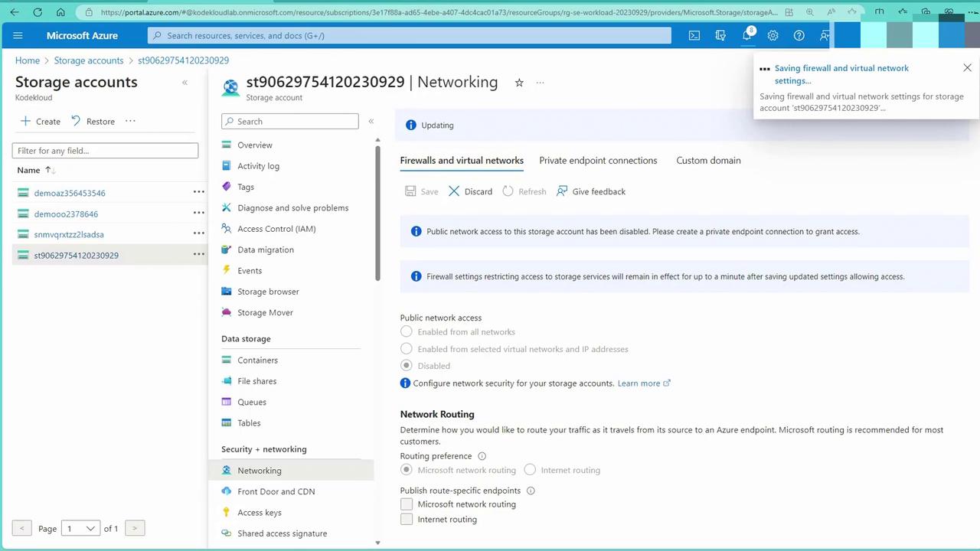
Task: Favorite the storage account with the star
Action: pos(519,83)
